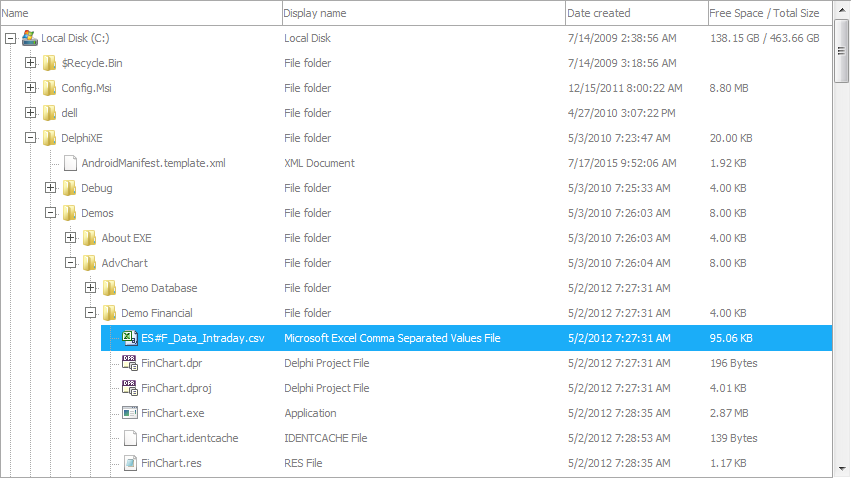Screen dimensions: 851x478
Task: Click the '95.06 KB' size cell
Action: tap(731, 338)
